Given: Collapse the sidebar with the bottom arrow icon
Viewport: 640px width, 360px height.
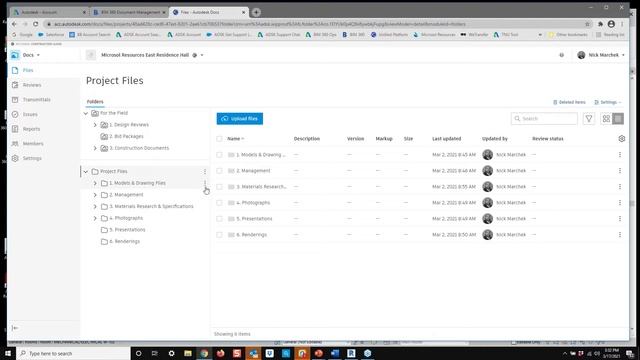Looking at the screenshot, I should (15, 328).
